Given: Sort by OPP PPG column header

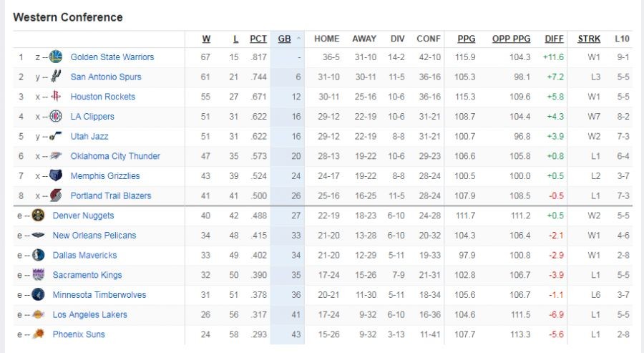Looking at the screenshot, I should [511, 39].
